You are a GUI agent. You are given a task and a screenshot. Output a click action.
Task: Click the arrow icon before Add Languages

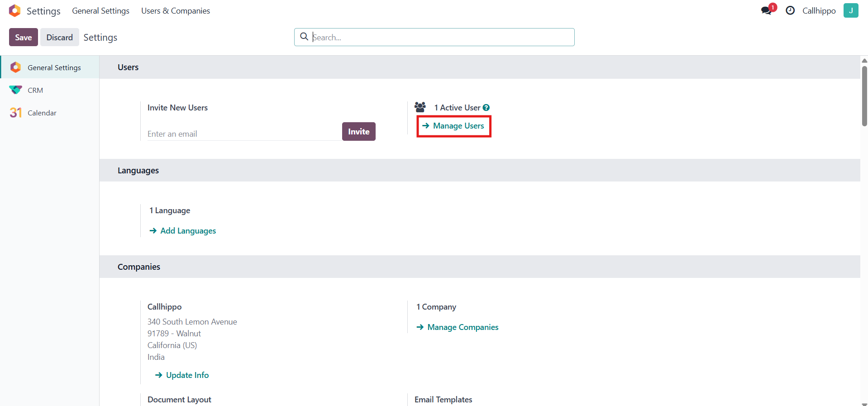point(153,231)
